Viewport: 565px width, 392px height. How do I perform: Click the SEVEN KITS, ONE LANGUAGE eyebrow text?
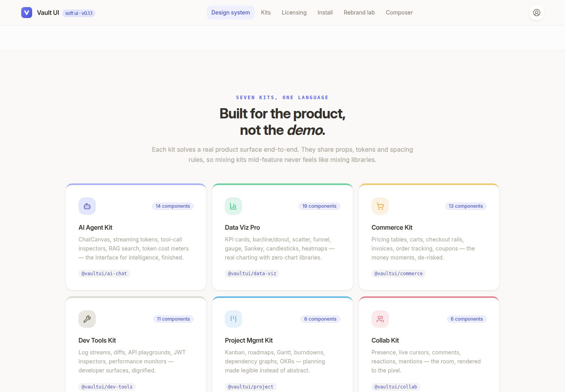(x=282, y=98)
